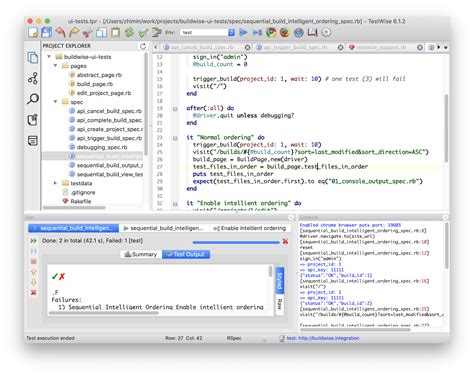Open the files view in left sidebar
The image size is (474, 375).
(33, 58)
